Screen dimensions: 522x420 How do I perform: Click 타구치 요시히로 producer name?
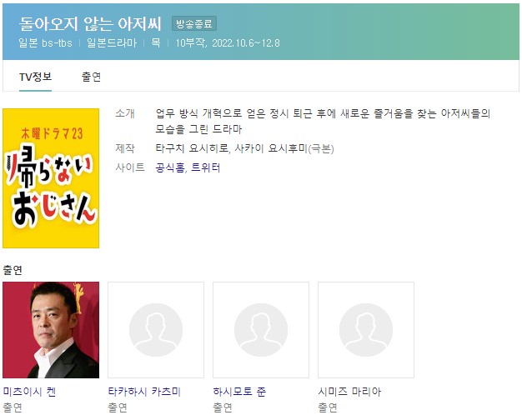point(192,148)
